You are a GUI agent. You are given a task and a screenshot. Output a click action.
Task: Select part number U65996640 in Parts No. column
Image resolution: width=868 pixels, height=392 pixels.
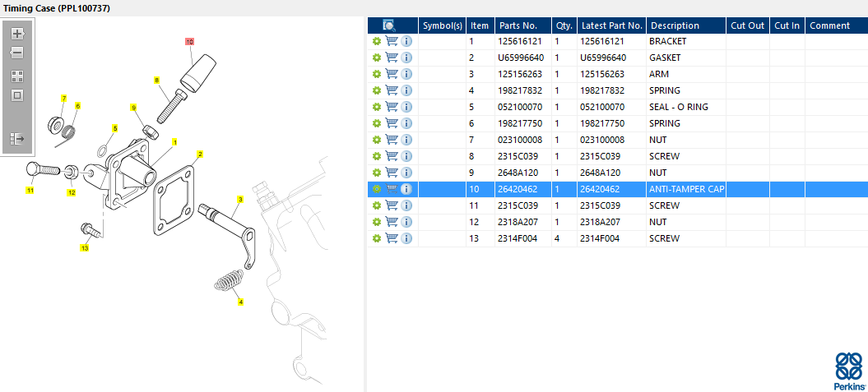click(x=523, y=58)
